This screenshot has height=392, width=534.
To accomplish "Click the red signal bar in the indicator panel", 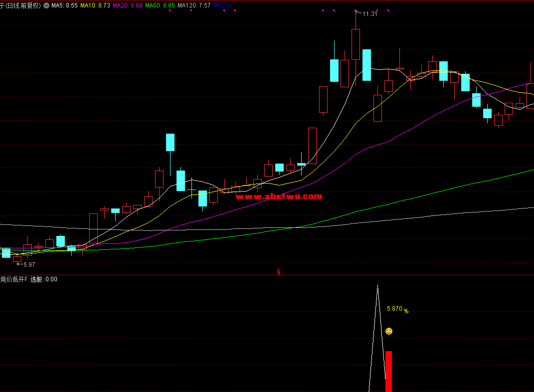I will pyautogui.click(x=388, y=372).
